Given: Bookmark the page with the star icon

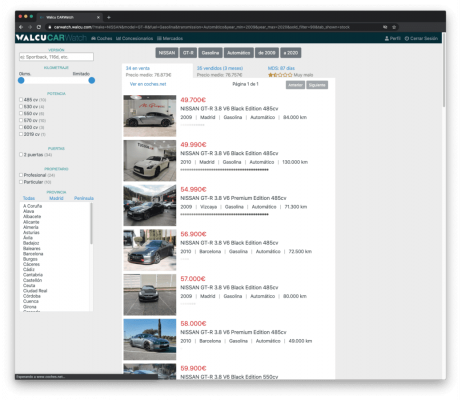Looking at the screenshot, I should (394, 27).
